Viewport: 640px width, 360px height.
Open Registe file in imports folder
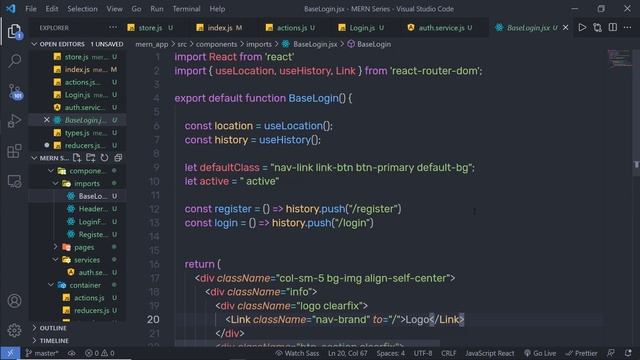77,234
